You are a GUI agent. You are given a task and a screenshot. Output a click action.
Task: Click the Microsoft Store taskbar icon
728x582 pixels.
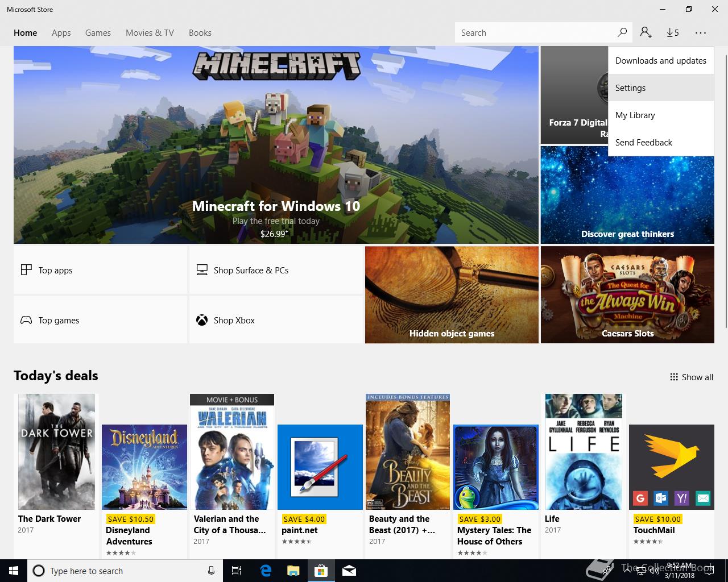coord(321,571)
